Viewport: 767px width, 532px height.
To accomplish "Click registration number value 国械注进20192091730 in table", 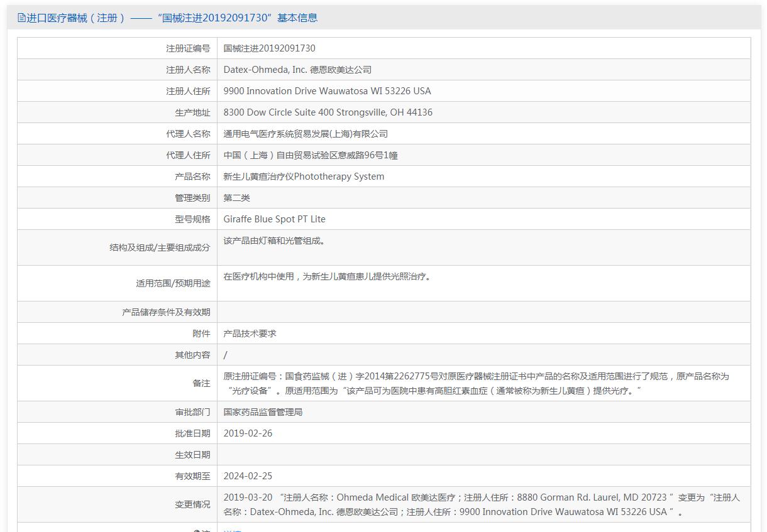I will 270,48.
